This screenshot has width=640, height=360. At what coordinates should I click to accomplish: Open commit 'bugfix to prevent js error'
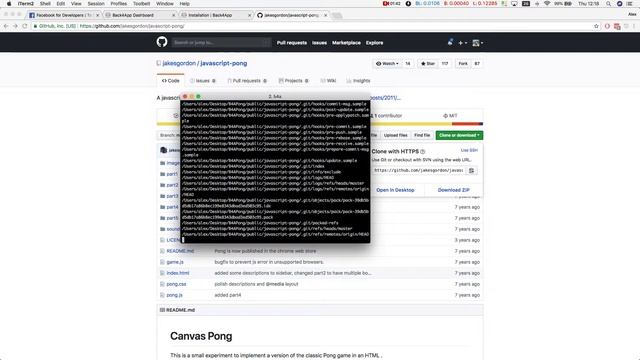pyautogui.click(x=269, y=262)
